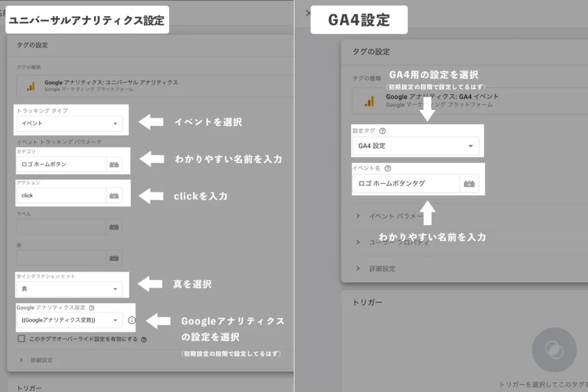Click help icon beside 設定タグ label
Image resolution: width=588 pixels, height=392 pixels.
pyautogui.click(x=382, y=131)
